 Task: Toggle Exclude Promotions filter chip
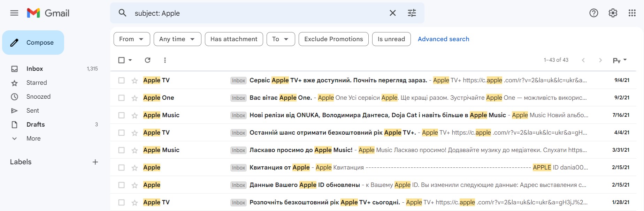tap(333, 39)
